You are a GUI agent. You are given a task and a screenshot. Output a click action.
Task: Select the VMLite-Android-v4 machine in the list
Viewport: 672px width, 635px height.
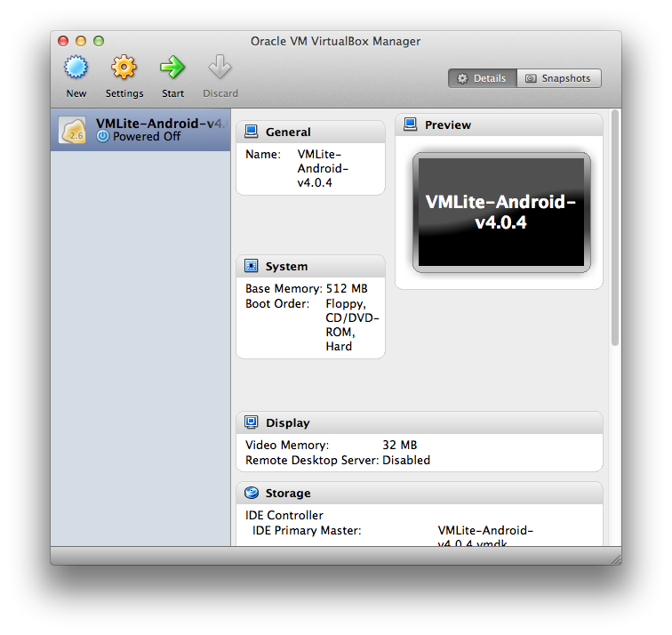click(140, 130)
